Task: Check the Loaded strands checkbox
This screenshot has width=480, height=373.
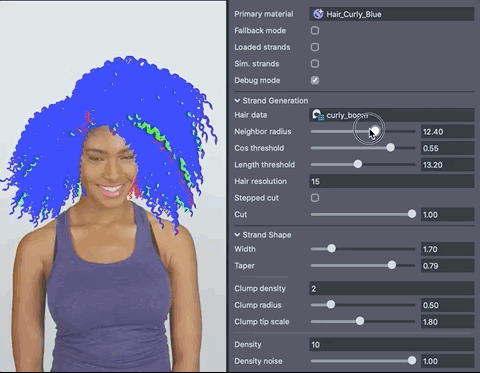Action: point(315,47)
